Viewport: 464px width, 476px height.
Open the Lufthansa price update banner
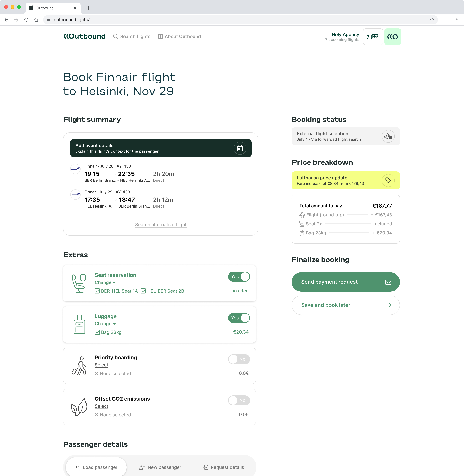(x=346, y=180)
